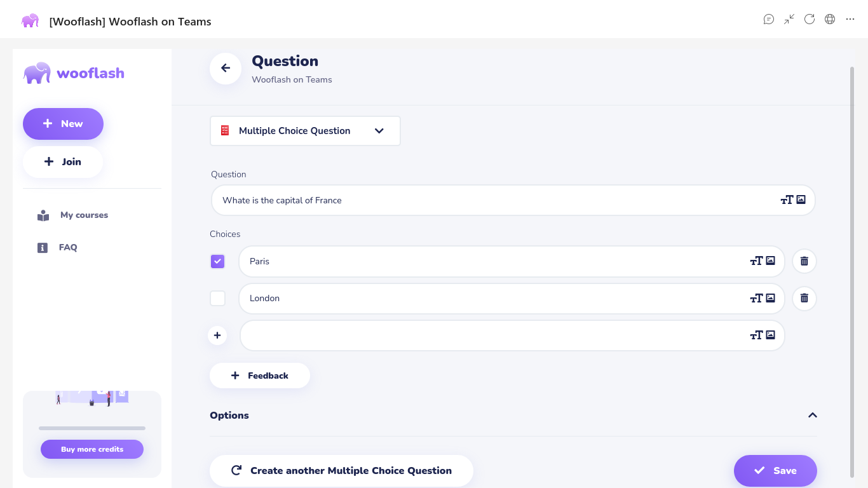The image size is (868, 488).
Task: Mark London as a correct answer
Action: [x=217, y=298]
